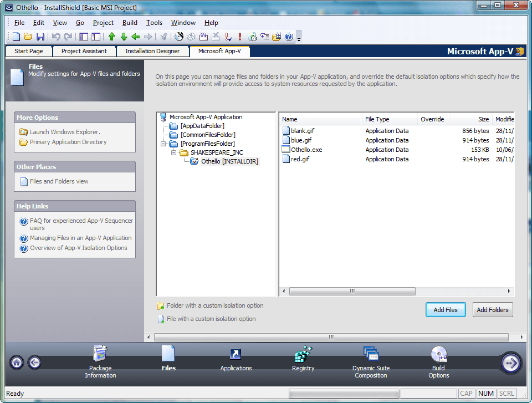Advance using the right arrow navigation button

[510, 363]
